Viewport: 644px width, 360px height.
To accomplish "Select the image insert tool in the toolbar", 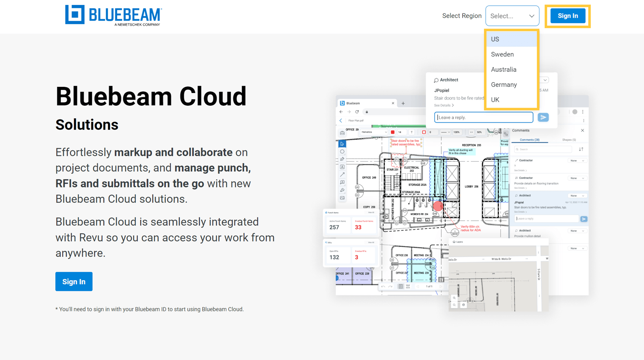I will pos(342,197).
